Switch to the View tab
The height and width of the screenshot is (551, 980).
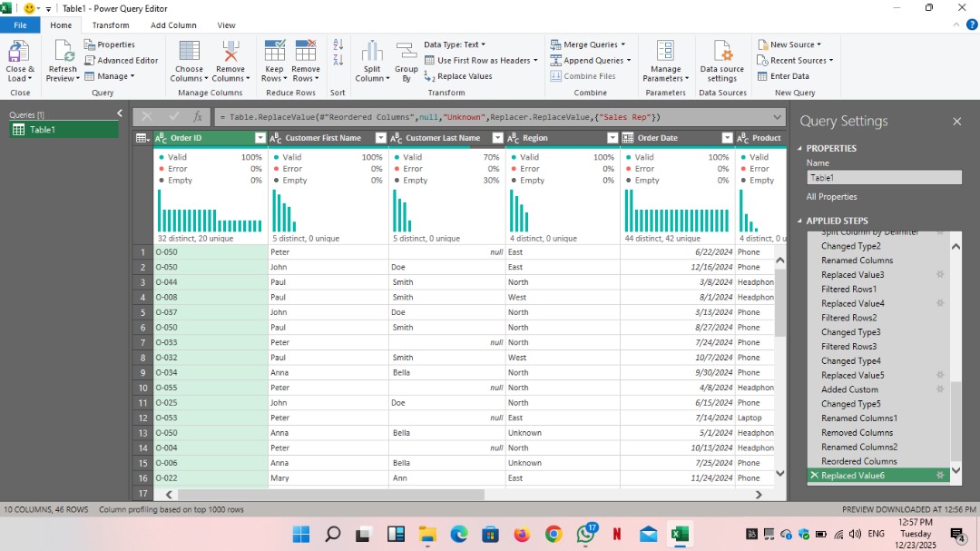pyautogui.click(x=226, y=25)
